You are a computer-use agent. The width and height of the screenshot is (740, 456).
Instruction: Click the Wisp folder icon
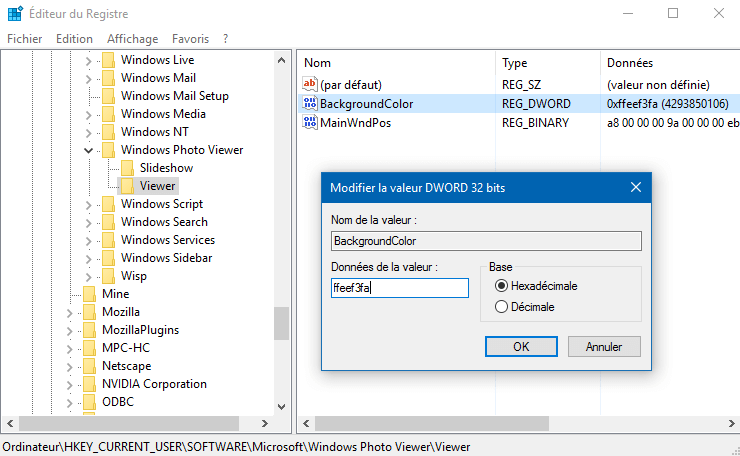(x=109, y=276)
